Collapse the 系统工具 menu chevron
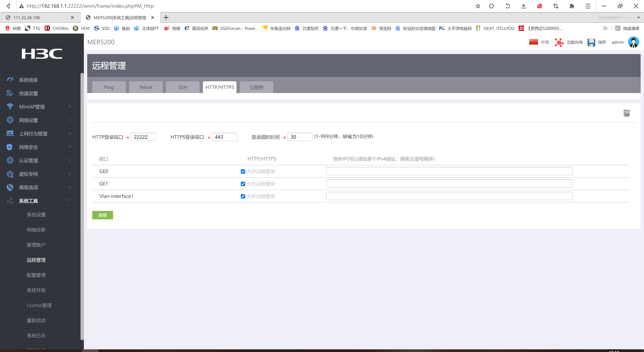644x352 pixels. pyautogui.click(x=69, y=201)
